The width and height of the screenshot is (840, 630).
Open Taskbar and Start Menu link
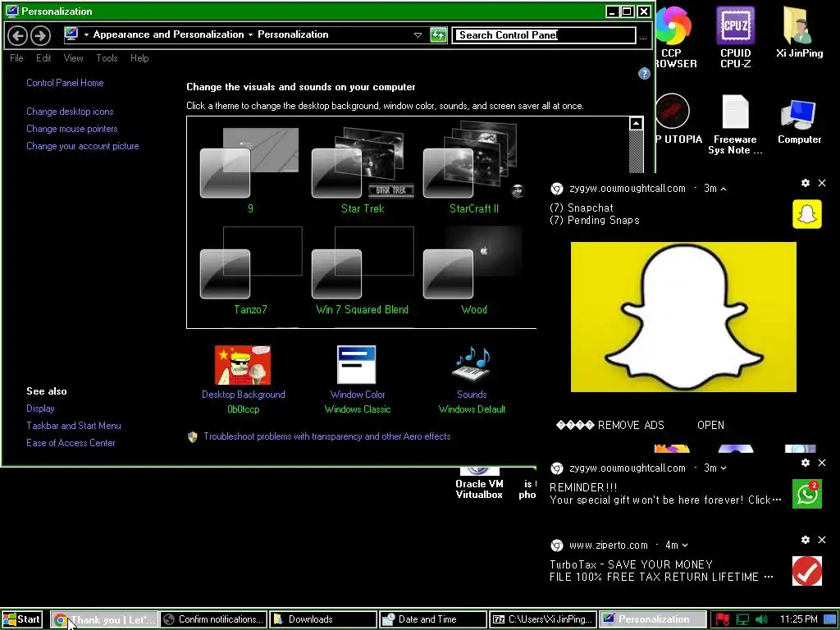(x=73, y=426)
